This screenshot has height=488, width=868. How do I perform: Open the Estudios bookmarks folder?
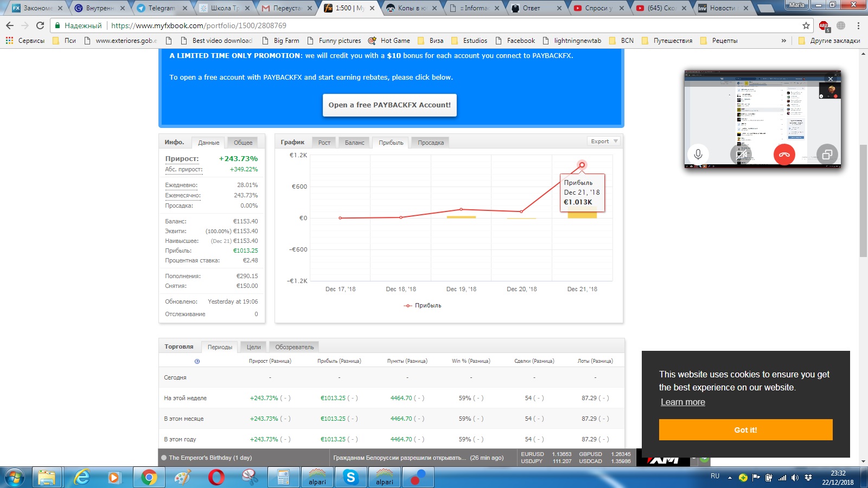coord(469,41)
